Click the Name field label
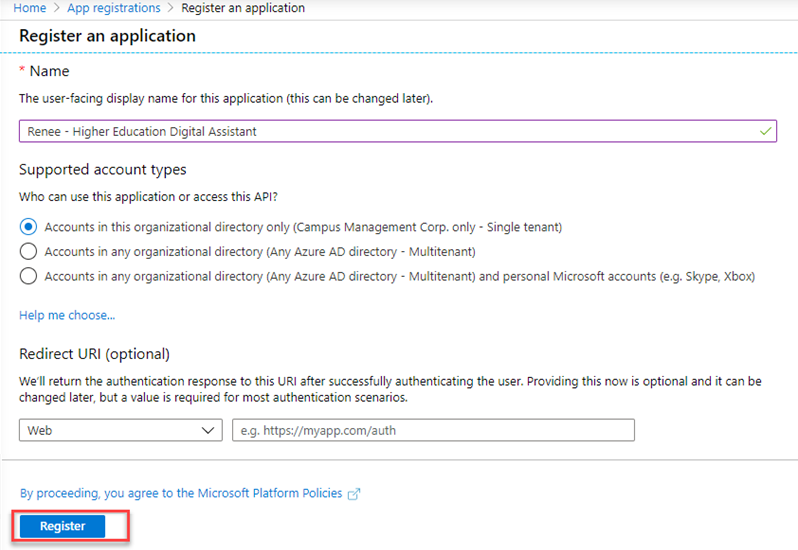Viewport: 798px width, 550px height. click(x=49, y=71)
